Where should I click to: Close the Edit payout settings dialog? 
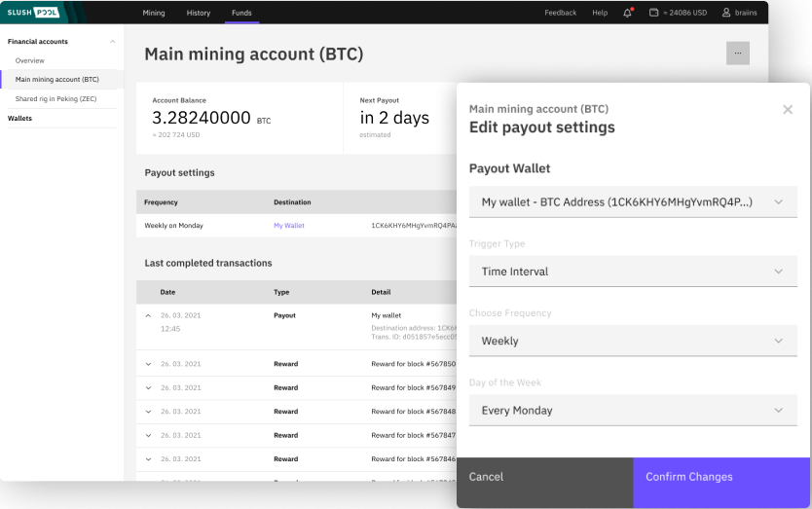(x=788, y=110)
